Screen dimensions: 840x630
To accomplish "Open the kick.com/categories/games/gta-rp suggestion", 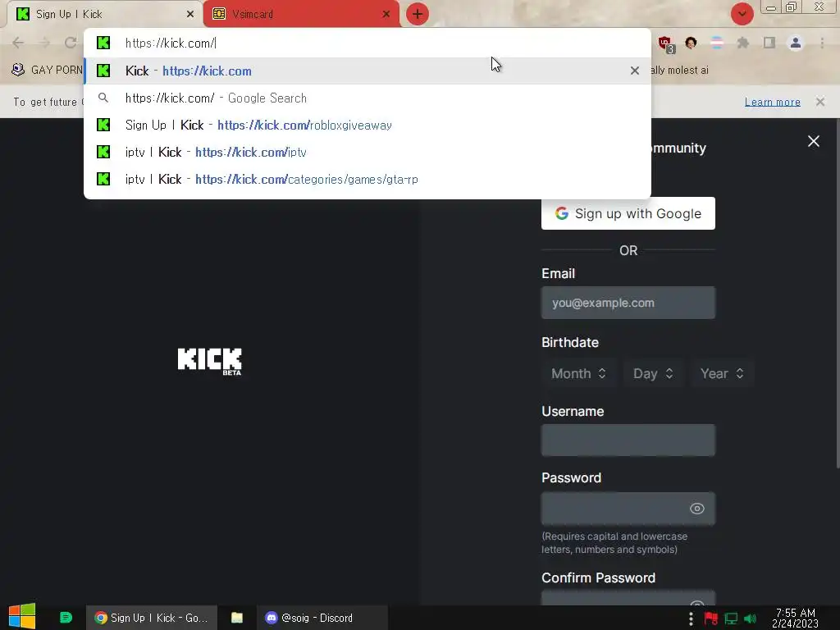I will (367, 179).
